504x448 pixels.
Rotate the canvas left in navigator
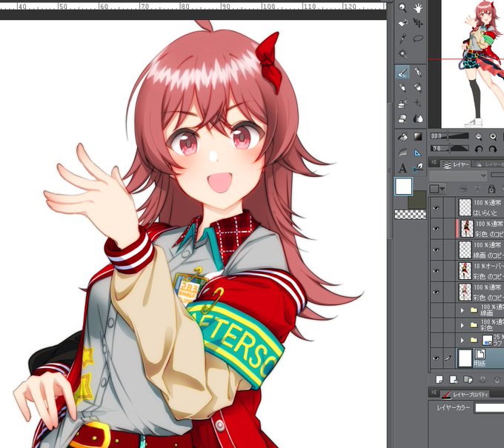click(479, 149)
